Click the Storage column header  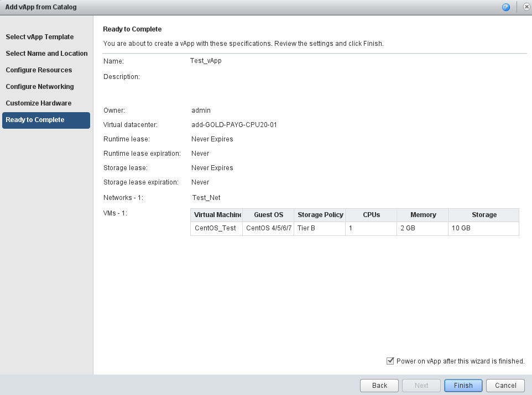[x=484, y=215]
